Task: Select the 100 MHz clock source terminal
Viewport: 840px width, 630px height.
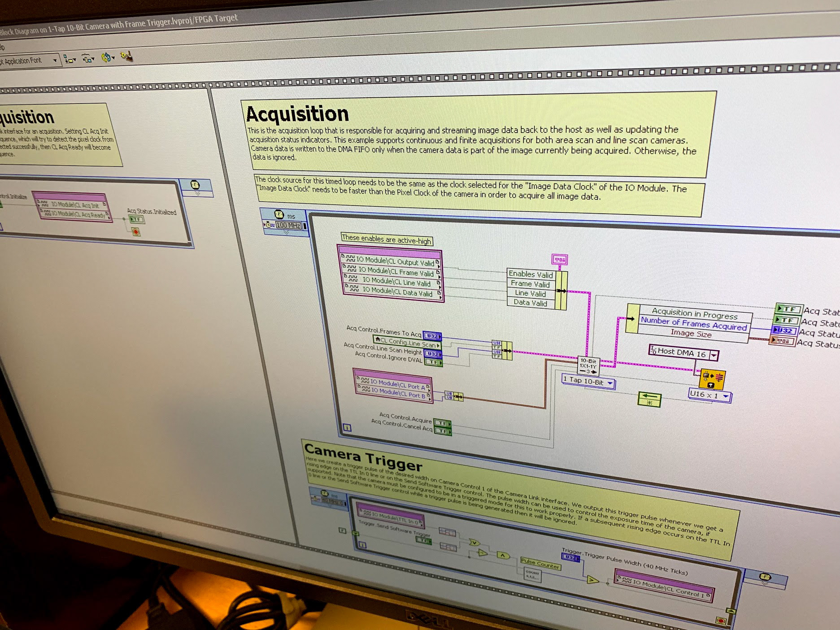Action: point(288,225)
